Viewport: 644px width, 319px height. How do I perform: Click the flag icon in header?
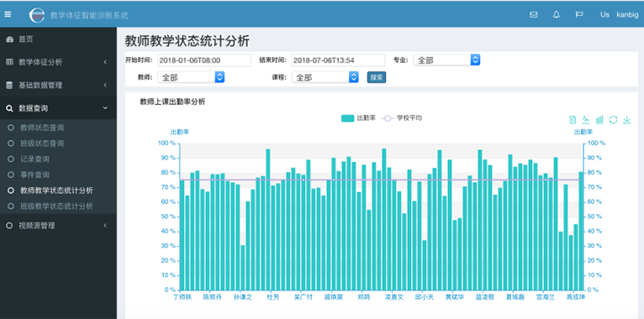pyautogui.click(x=579, y=14)
